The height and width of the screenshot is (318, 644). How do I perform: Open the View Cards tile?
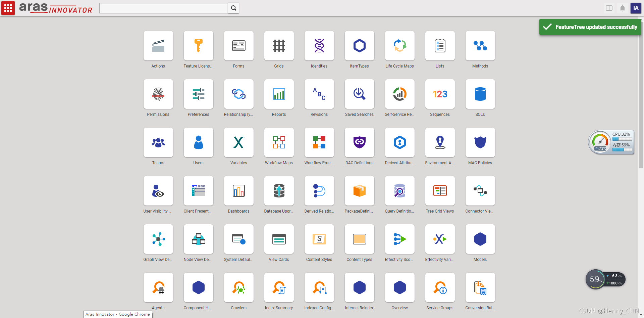279,239
